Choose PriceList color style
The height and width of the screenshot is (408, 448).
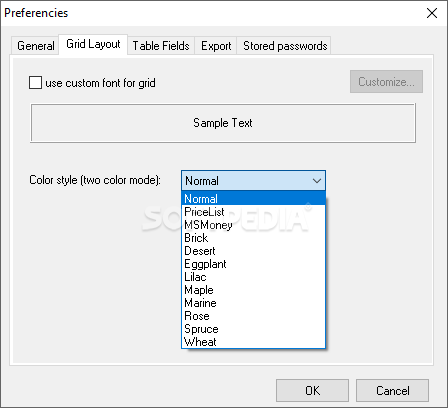coord(253,212)
